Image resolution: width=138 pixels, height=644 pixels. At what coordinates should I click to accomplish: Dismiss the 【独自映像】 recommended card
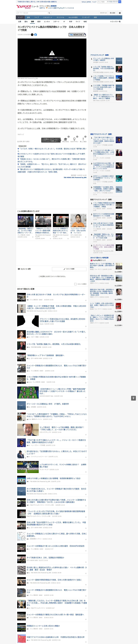[x=33, y=237]
